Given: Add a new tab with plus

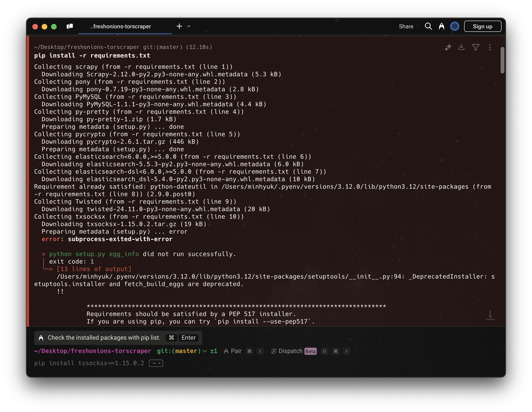Looking at the screenshot, I should pyautogui.click(x=179, y=26).
